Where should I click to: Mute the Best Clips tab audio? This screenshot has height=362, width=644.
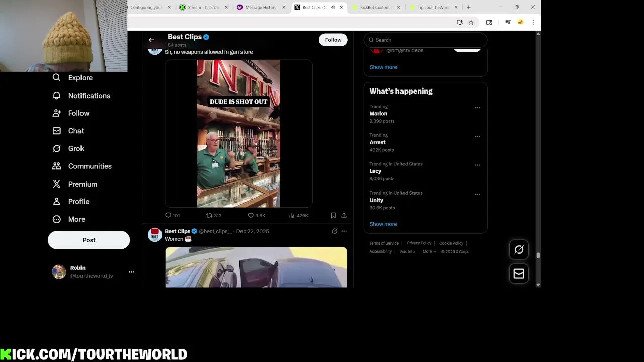click(333, 7)
